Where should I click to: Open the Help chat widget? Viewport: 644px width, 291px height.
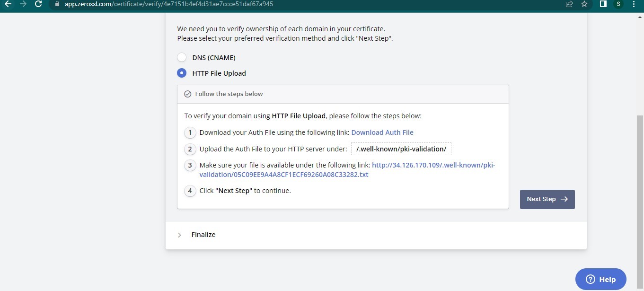(x=600, y=279)
